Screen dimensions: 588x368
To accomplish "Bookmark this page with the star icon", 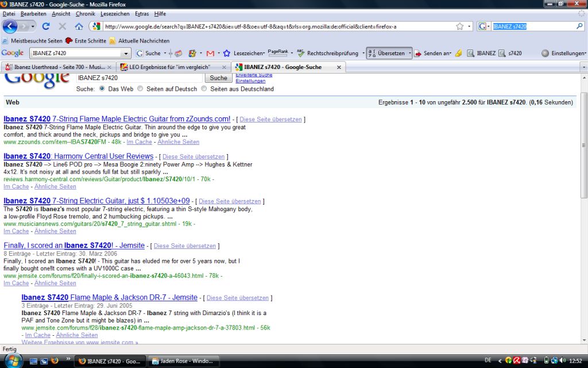I will (x=460, y=26).
